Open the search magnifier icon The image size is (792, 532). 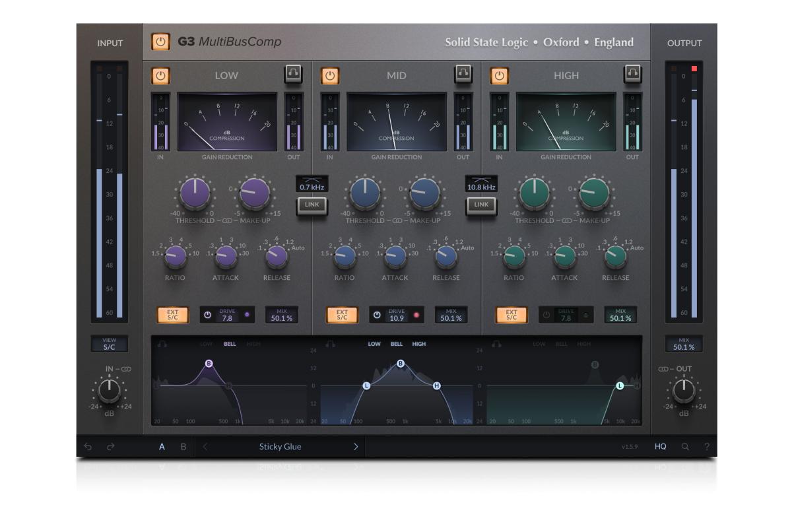pyautogui.click(x=685, y=447)
